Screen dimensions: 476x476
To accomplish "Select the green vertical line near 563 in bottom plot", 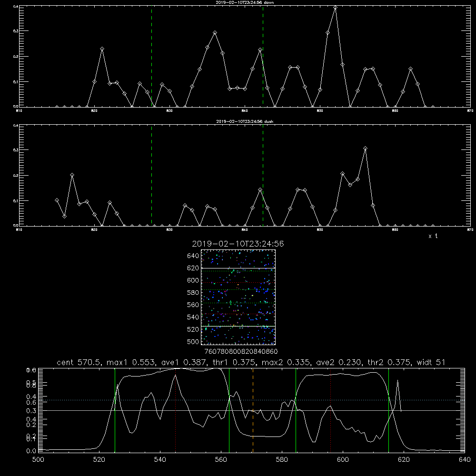I will [x=229, y=410].
